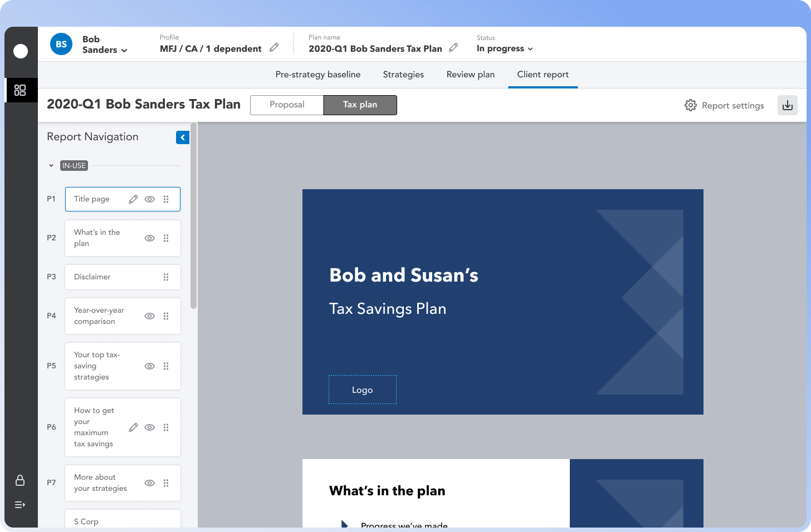Download the report using download icon
Viewport: 811px width, 532px height.
[788, 105]
